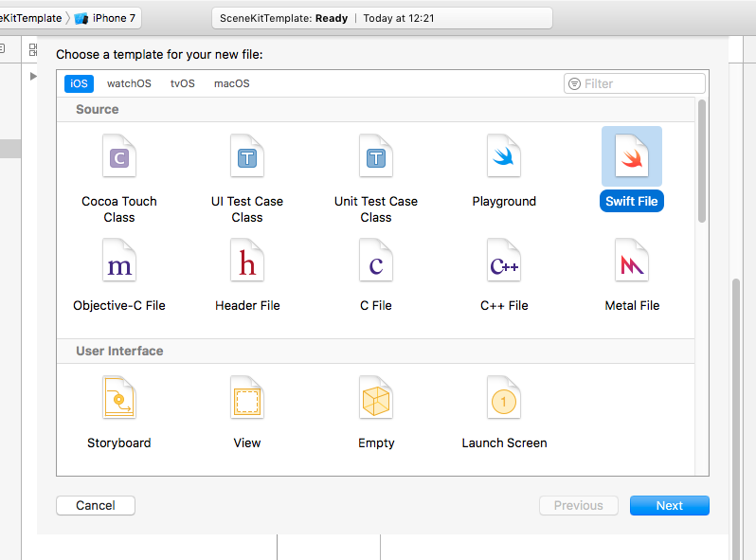Click the filter icon in search field
The height and width of the screenshot is (560, 756).
[x=574, y=84]
